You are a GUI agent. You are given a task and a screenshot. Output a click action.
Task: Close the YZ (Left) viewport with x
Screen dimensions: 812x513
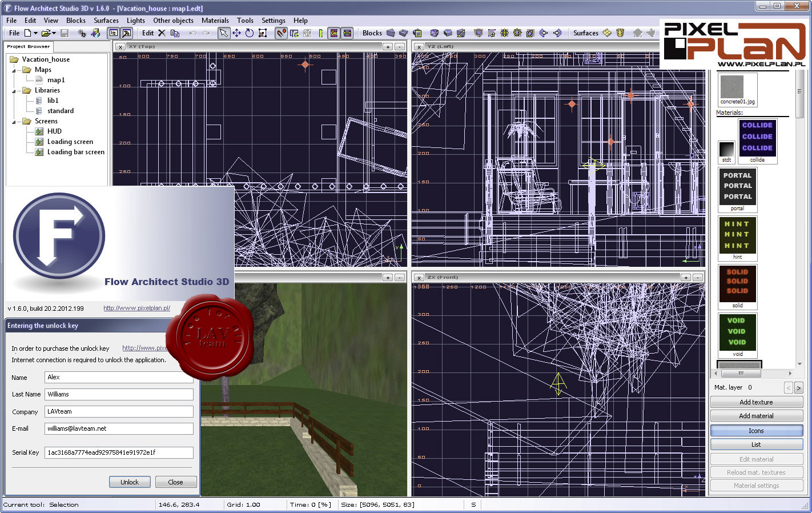419,47
